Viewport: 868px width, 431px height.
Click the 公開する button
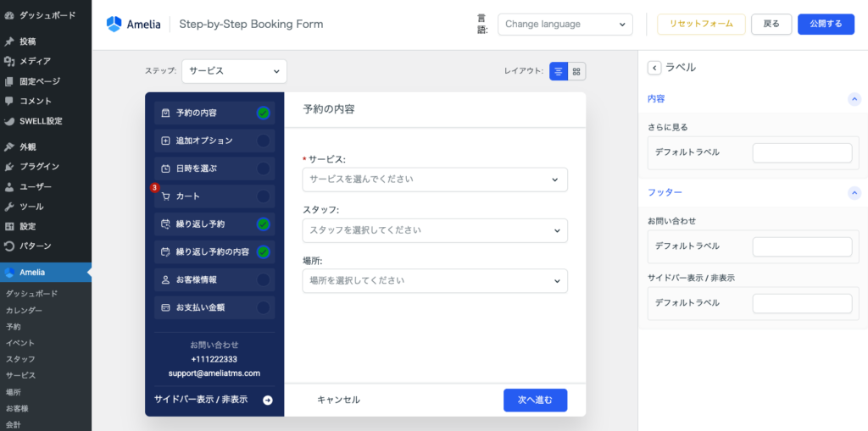[x=826, y=25]
